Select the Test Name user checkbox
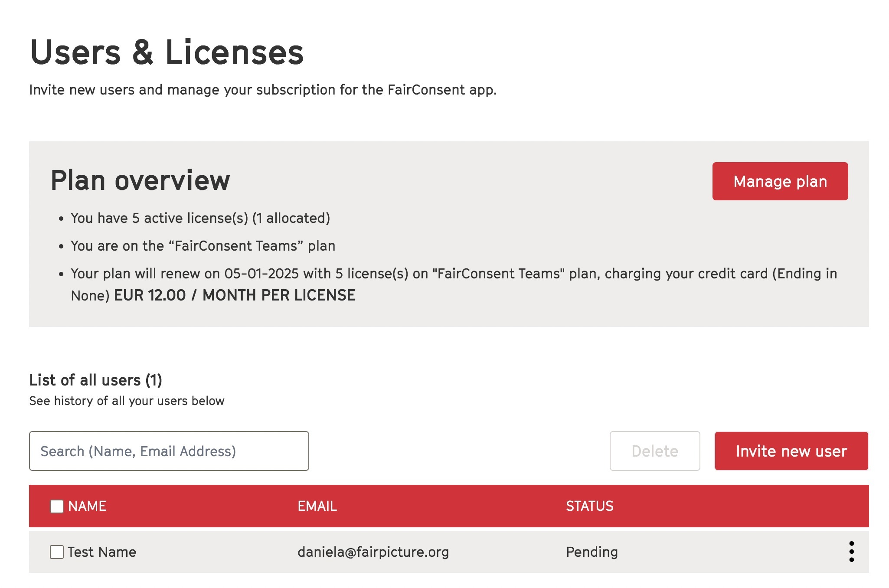Image resolution: width=889 pixels, height=588 pixels. click(x=57, y=552)
